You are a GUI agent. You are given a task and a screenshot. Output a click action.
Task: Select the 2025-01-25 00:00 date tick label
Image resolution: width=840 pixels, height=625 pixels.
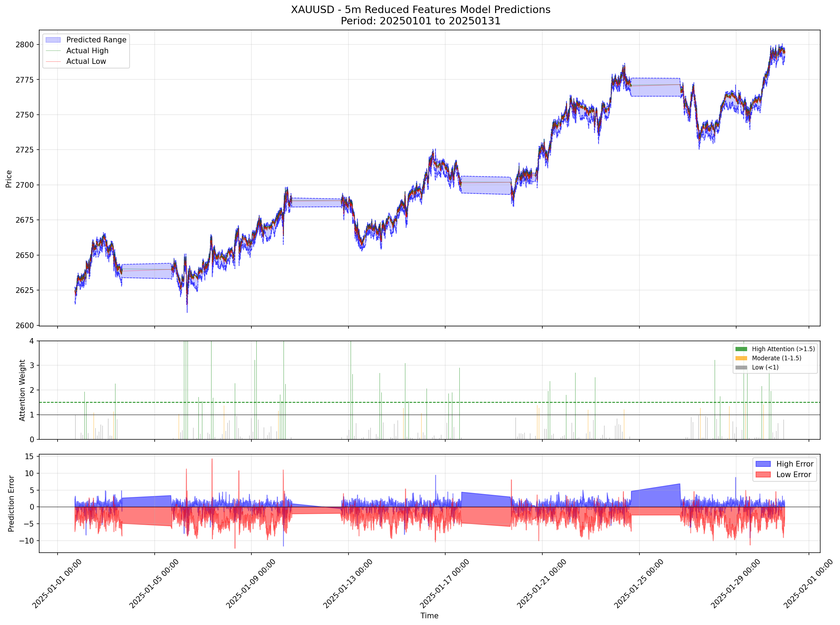point(638,584)
